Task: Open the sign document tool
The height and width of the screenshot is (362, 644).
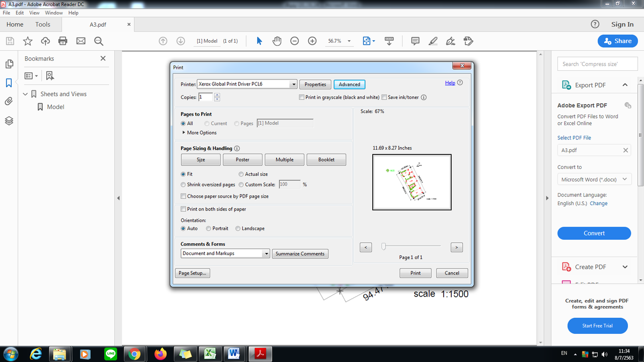Action: (450, 41)
